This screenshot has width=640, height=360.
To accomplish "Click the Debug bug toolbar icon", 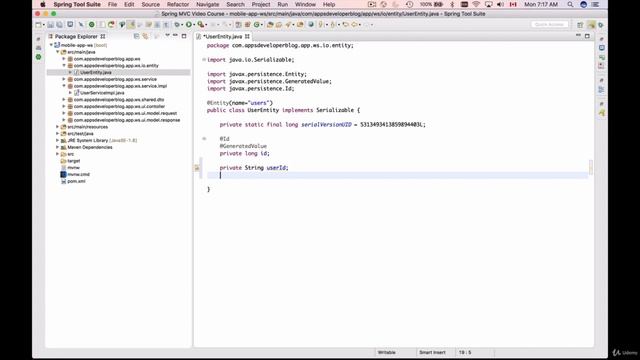I will 177,25.
